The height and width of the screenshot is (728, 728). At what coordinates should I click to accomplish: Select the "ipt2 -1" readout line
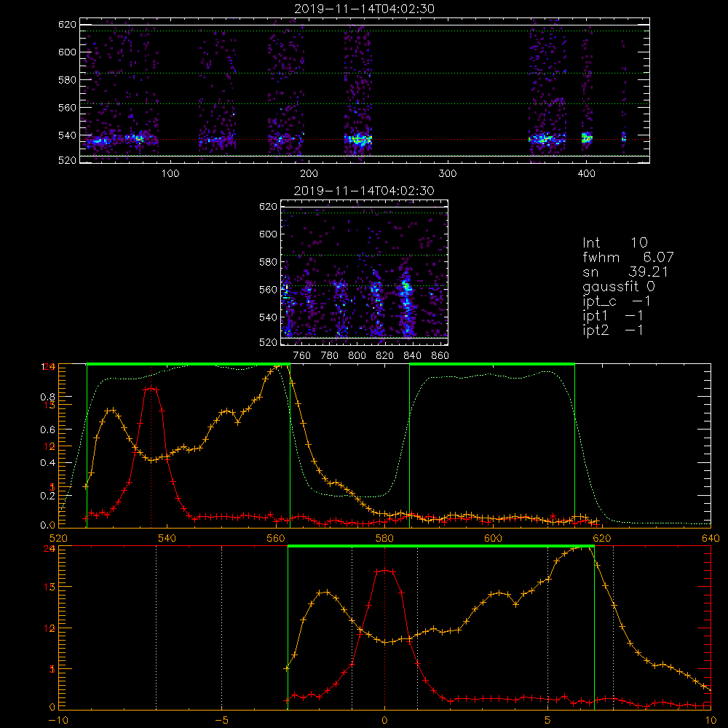pos(613,330)
